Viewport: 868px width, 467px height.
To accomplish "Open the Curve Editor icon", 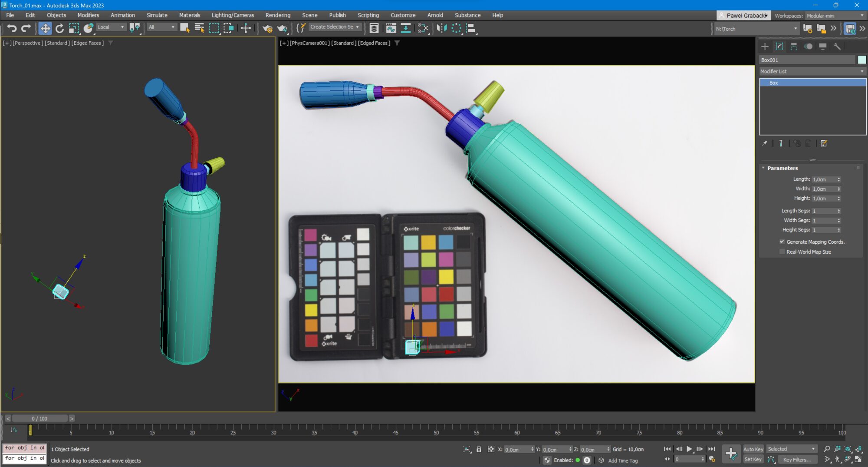I will click(391, 29).
